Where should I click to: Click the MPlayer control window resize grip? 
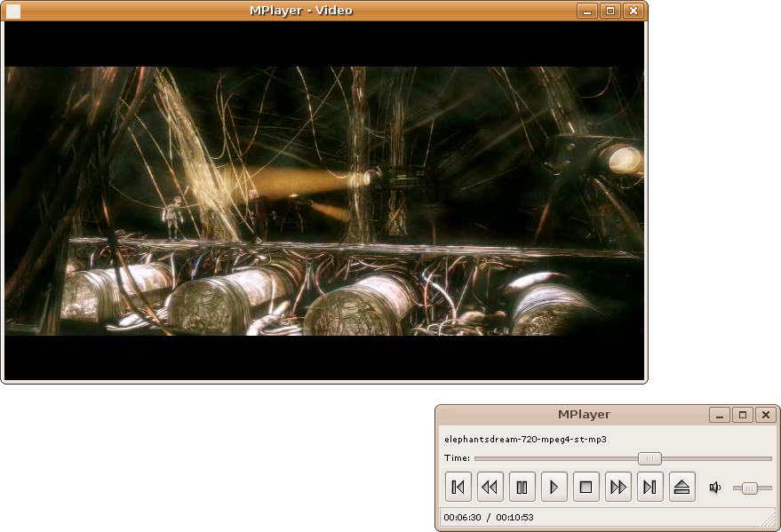pos(769,520)
